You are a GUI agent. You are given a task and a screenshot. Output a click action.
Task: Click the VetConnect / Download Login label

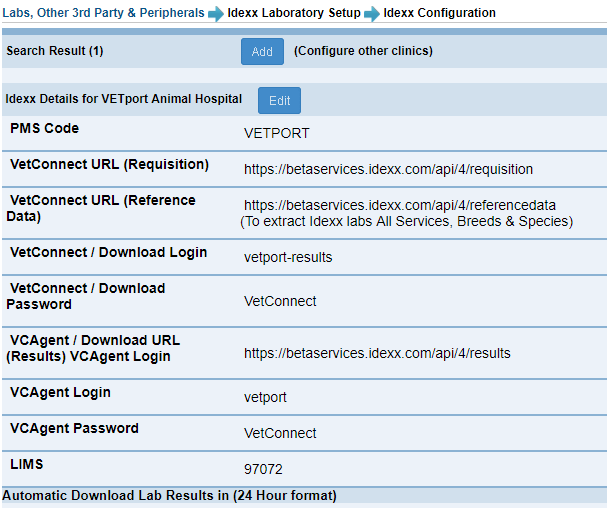108,252
